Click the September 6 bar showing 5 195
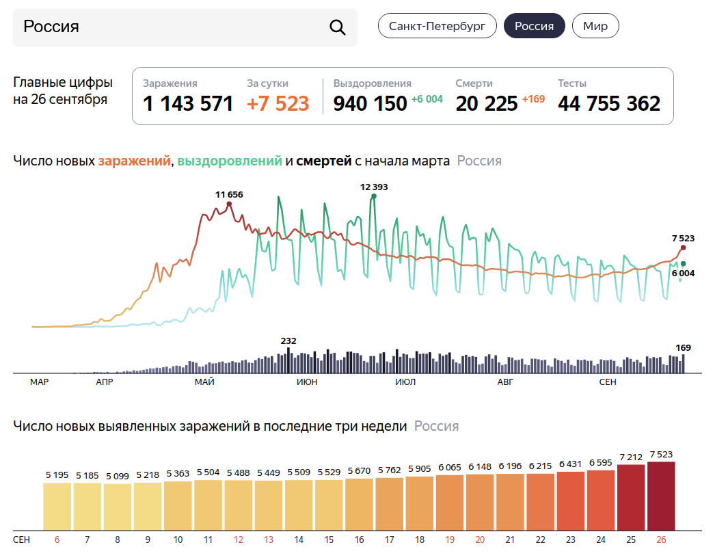The image size is (728, 560). 57,506
